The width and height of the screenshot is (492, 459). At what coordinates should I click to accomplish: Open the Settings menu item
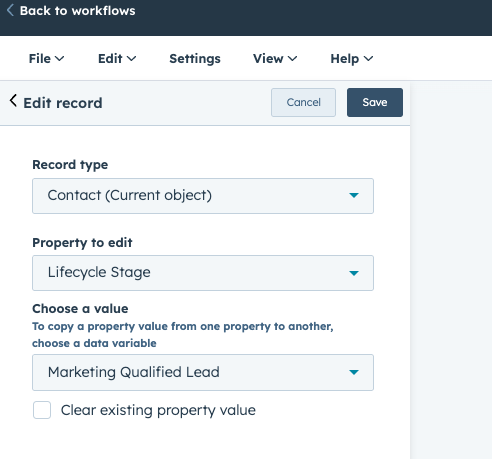coord(195,59)
